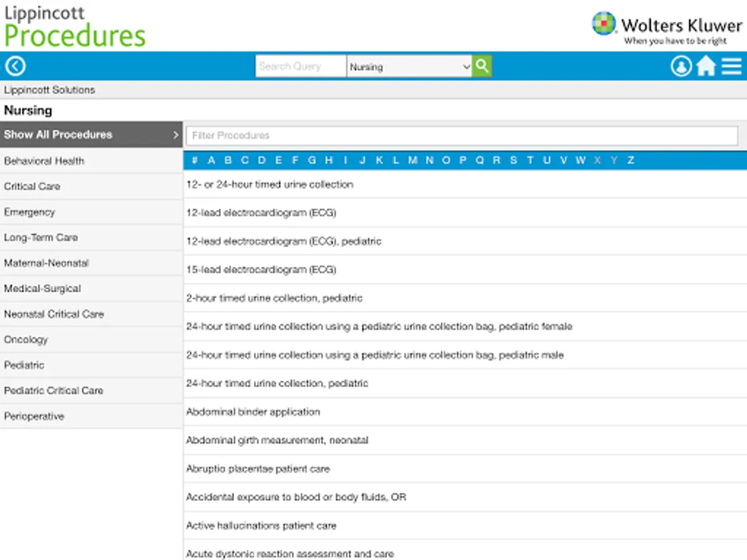This screenshot has width=747, height=560.
Task: Jump to letter M in index
Action: pyautogui.click(x=413, y=160)
